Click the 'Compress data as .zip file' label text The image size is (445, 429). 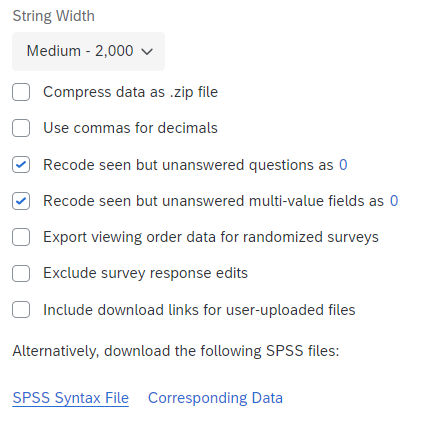coord(130,92)
